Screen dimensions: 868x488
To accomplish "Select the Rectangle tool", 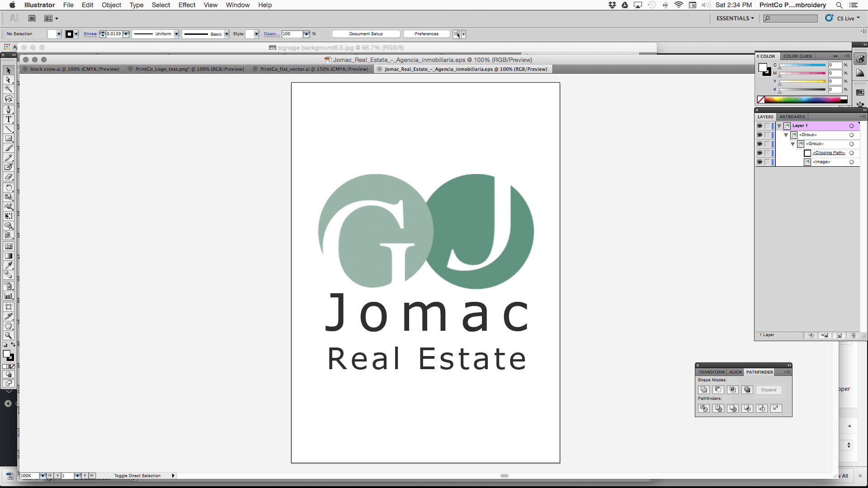I will 8,138.
